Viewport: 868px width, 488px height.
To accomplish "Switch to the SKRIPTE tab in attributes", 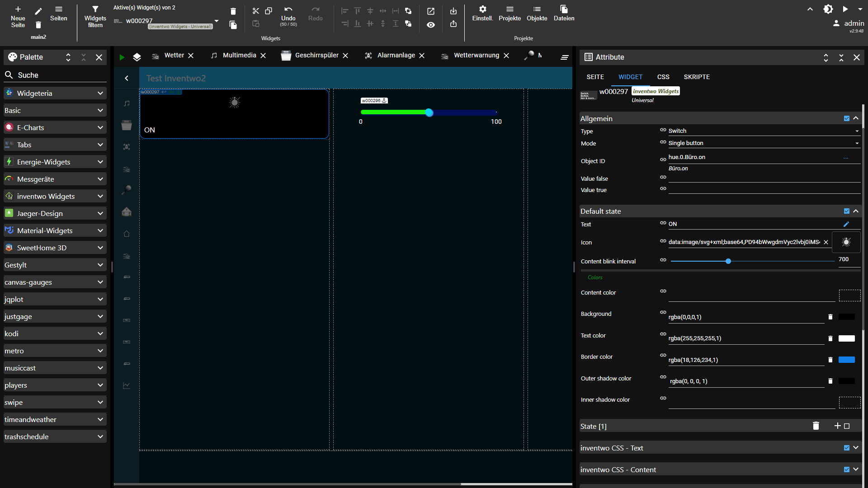I will pos(697,77).
